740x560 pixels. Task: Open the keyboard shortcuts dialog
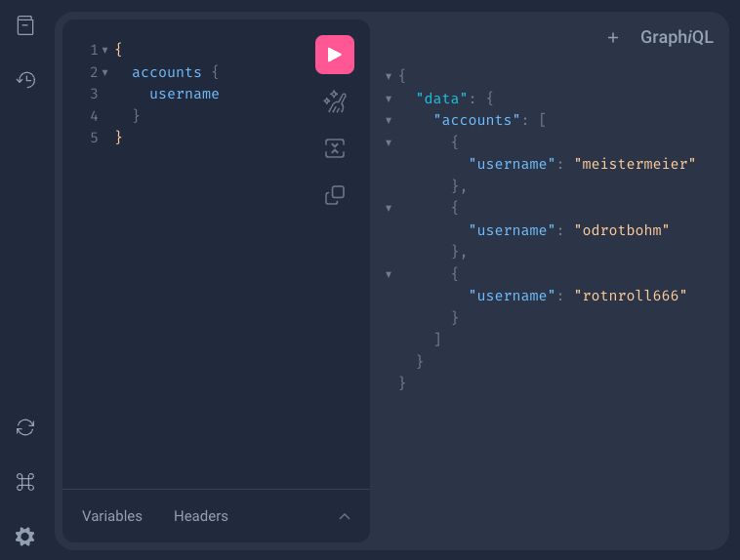(25, 482)
